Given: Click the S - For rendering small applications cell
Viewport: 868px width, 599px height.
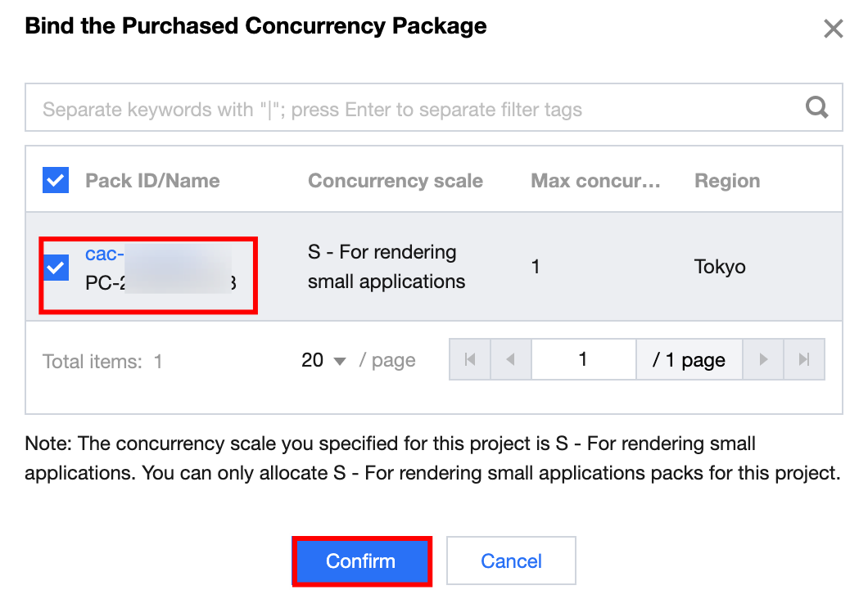Looking at the screenshot, I should click(386, 267).
